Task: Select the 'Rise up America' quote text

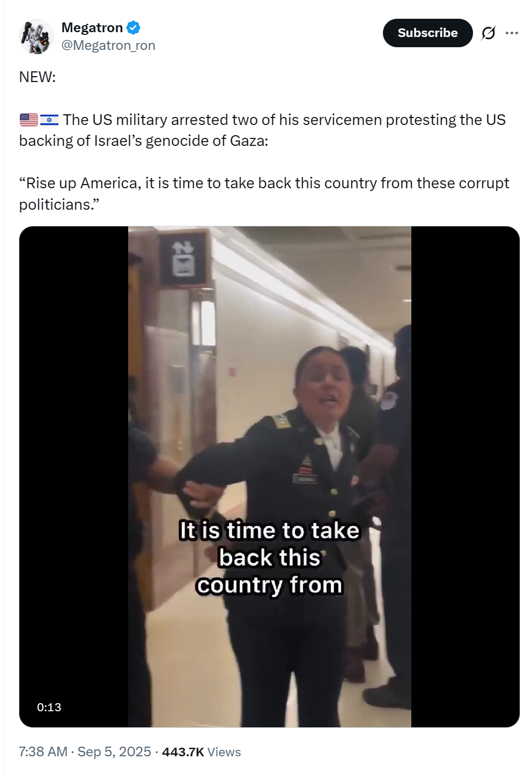Action: [264, 194]
